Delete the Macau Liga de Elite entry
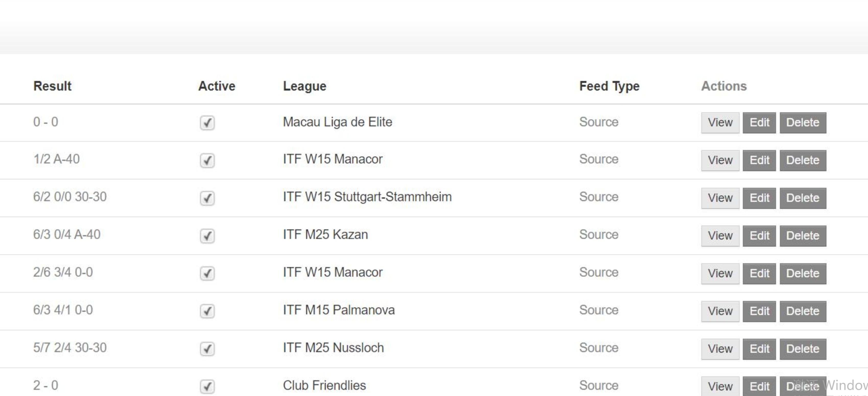Screen dimensions: 868x396 click(803, 123)
